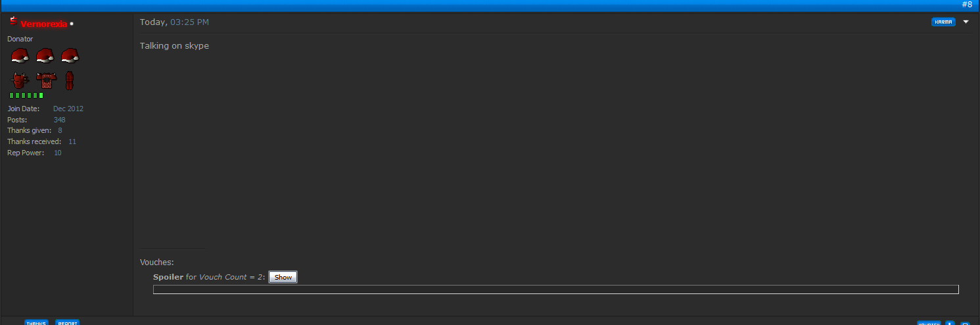
Task: Click the first santa hat icon
Action: click(20, 56)
